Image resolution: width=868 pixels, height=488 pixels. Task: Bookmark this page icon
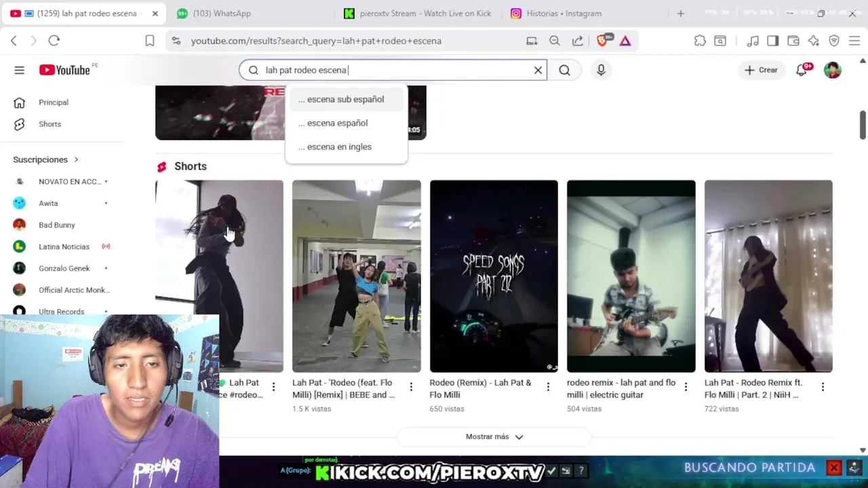pos(150,41)
